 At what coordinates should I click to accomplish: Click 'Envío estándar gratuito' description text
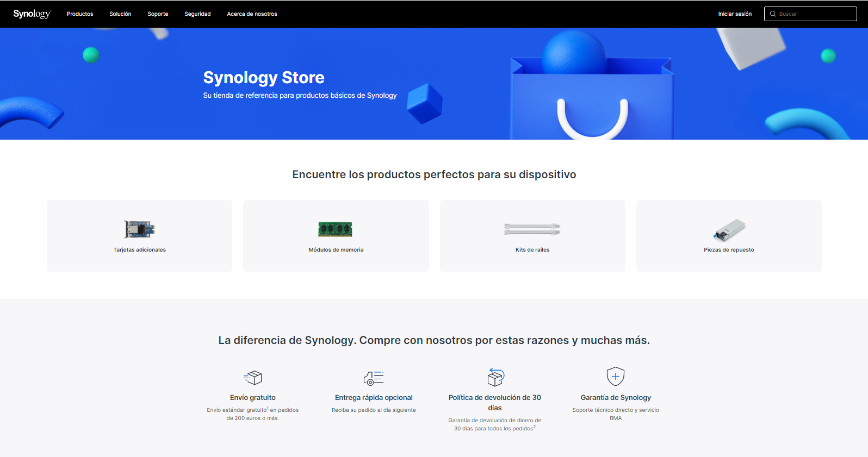click(253, 414)
